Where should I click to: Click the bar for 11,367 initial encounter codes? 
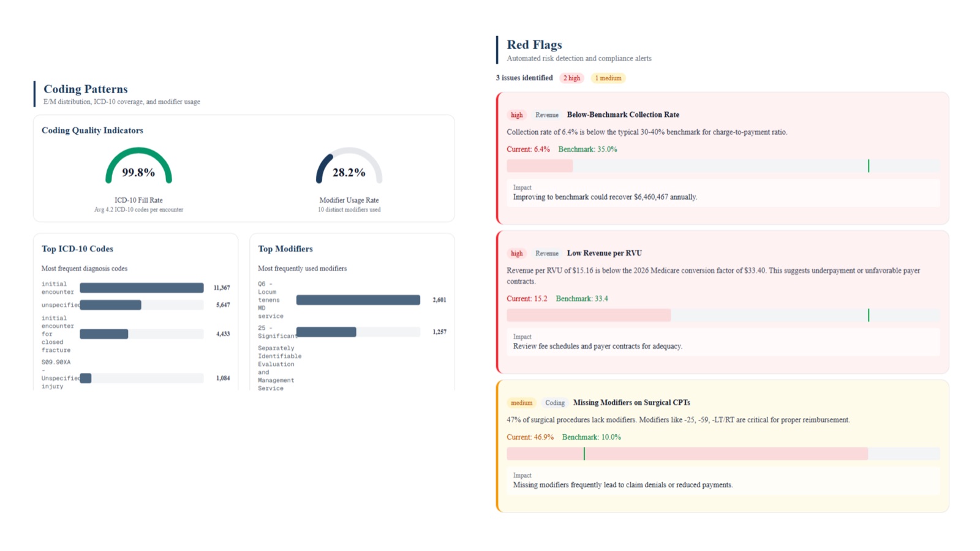[141, 288]
